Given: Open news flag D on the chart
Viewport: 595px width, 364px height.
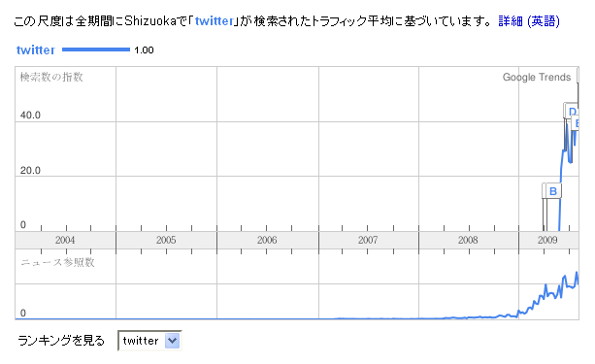Looking at the screenshot, I should (572, 112).
